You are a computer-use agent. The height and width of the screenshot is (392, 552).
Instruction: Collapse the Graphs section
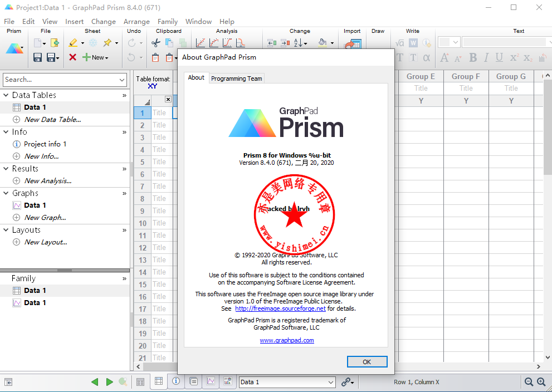click(x=6, y=193)
